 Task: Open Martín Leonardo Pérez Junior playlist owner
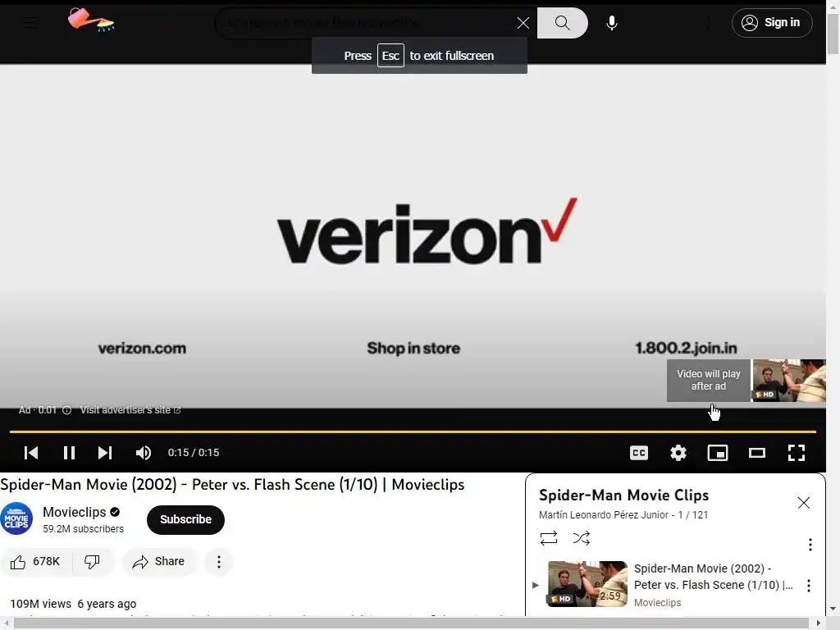coord(603,515)
